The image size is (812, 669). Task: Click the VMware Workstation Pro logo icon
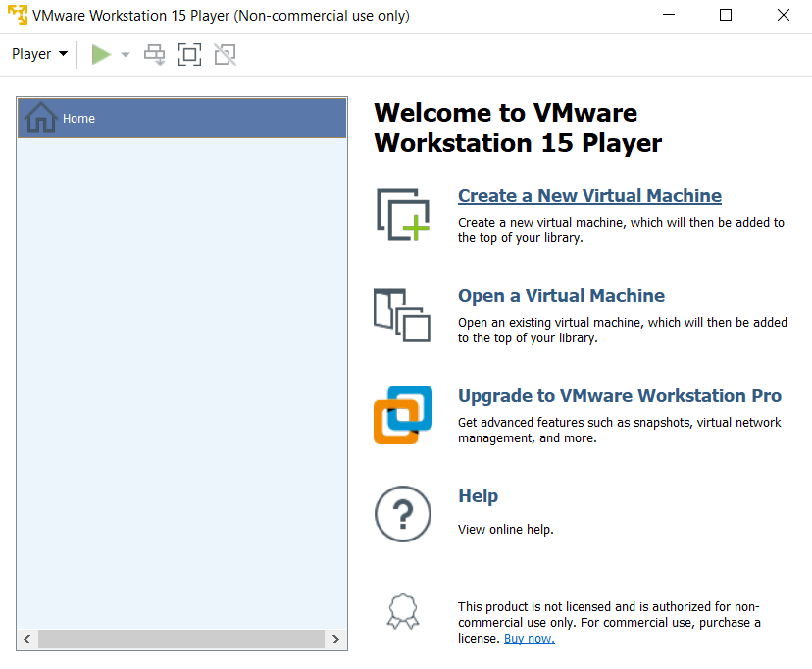403,415
